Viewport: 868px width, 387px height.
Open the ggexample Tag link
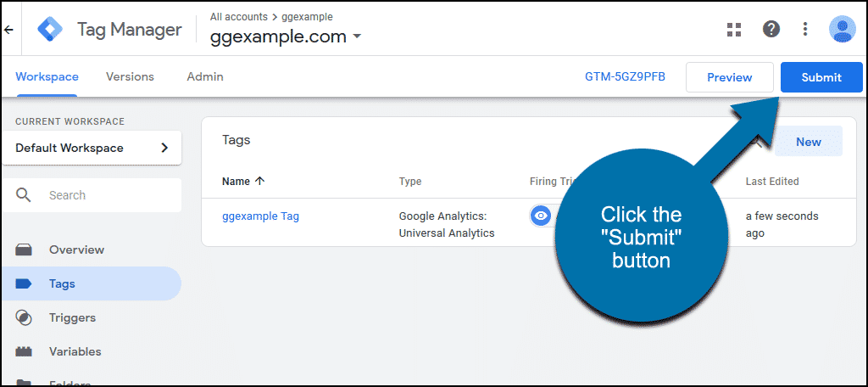(x=260, y=216)
